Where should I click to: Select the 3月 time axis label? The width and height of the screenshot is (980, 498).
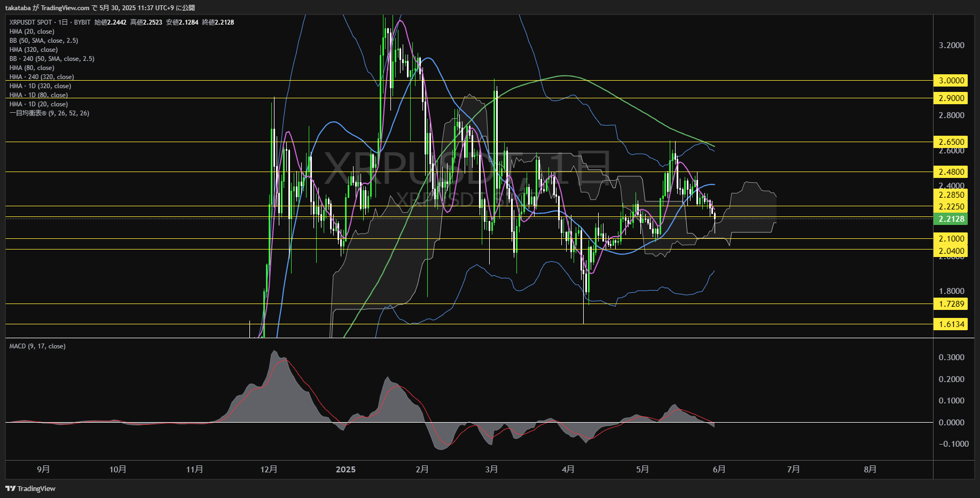[491, 469]
